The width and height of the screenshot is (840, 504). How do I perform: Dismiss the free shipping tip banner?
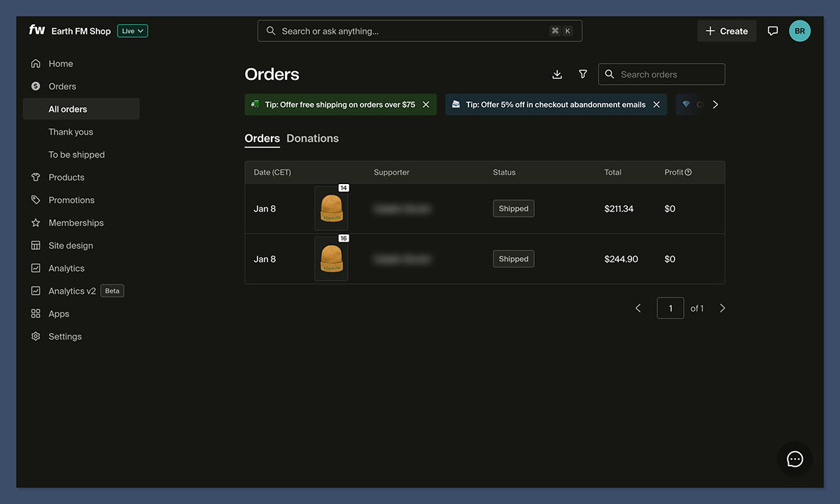[426, 105]
